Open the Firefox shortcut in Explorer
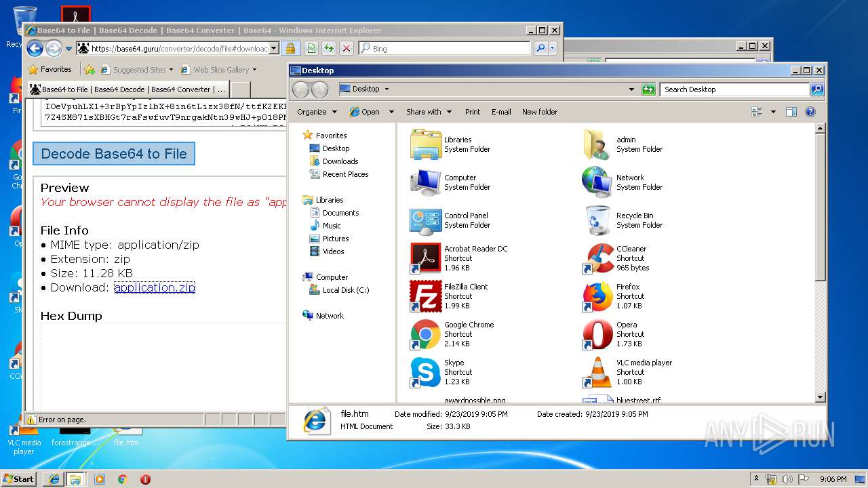Viewport: 868px width, 488px height. click(x=597, y=296)
